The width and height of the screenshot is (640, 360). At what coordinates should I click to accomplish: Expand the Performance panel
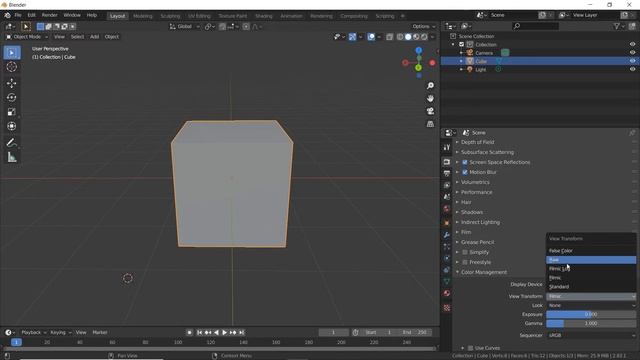[x=476, y=192]
